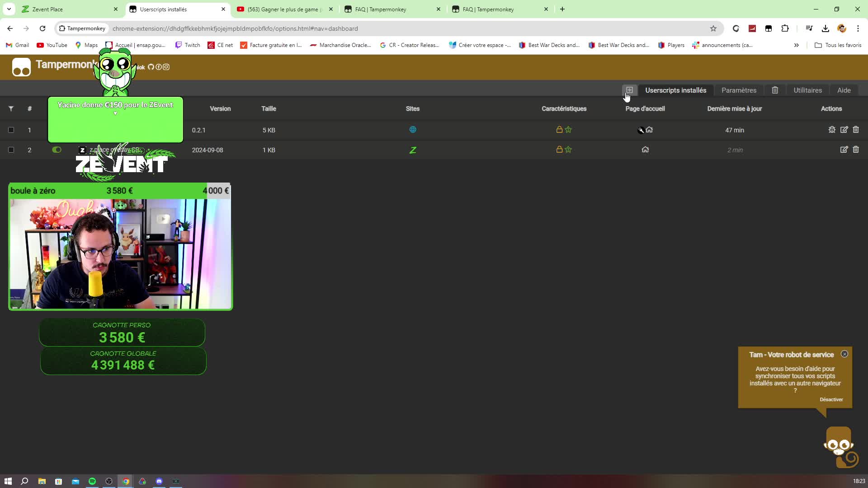Click the green star icon in row 1
Screen dimensions: 868x488
click(x=568, y=130)
